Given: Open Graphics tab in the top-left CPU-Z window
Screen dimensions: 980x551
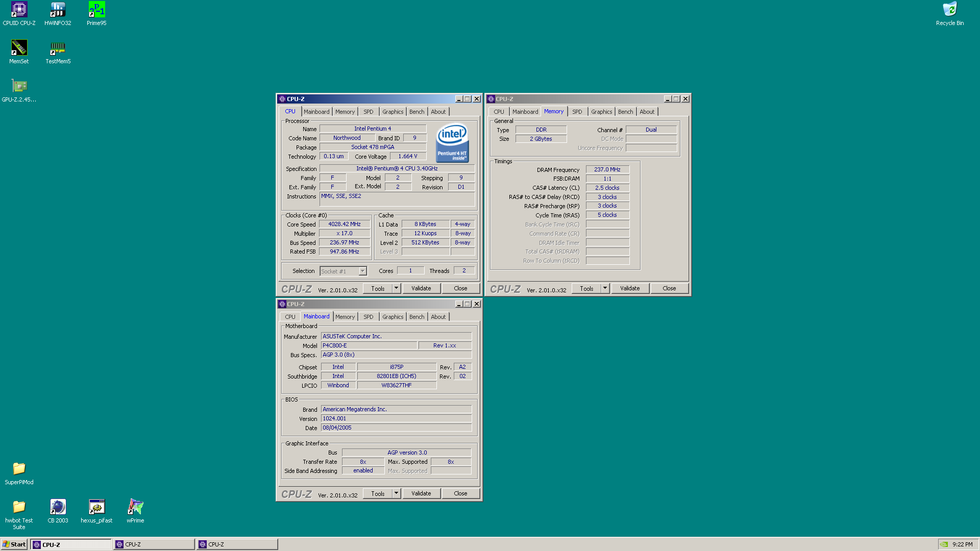Looking at the screenshot, I should pyautogui.click(x=393, y=112).
